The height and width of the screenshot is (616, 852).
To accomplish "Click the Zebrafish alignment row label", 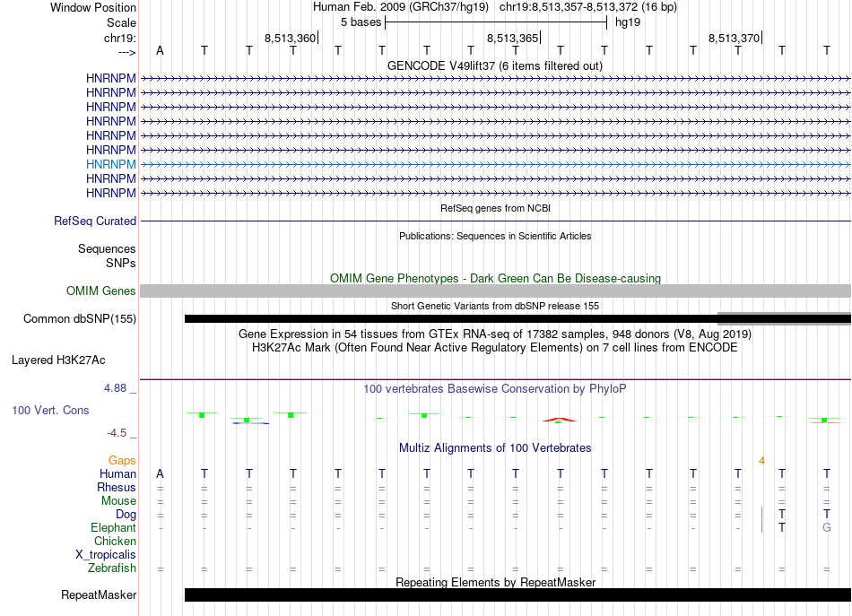I will pos(111,568).
